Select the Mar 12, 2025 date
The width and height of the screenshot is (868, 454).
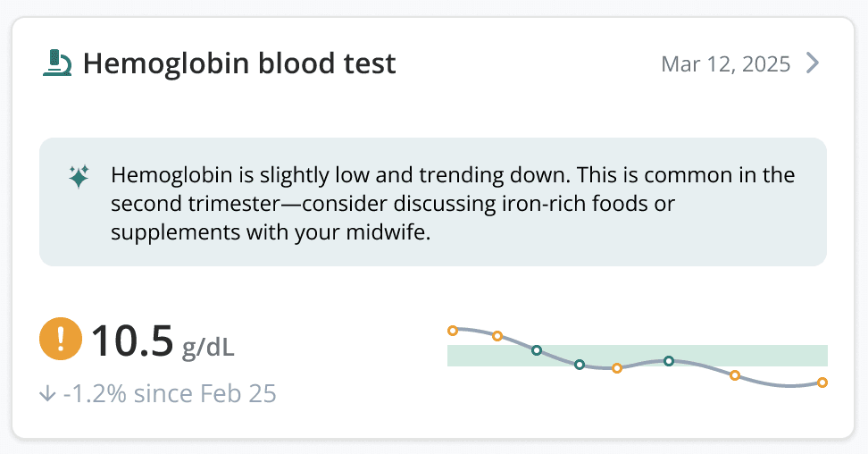tap(725, 64)
